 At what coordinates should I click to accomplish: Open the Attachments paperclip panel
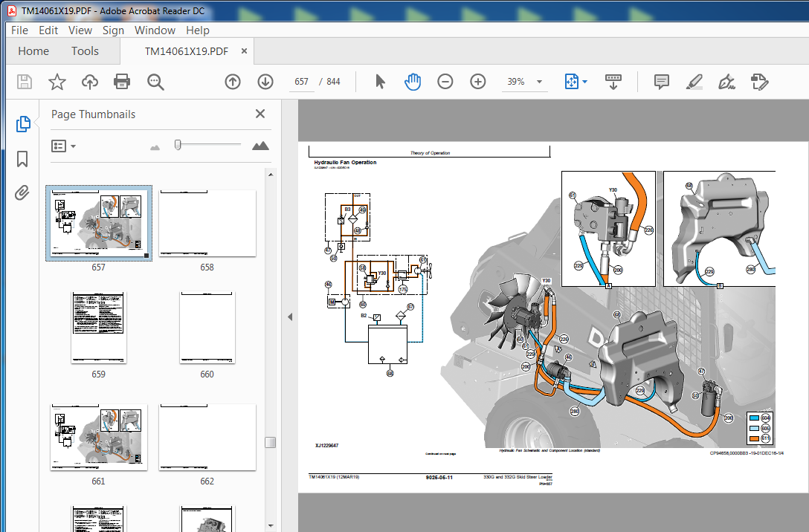point(22,192)
